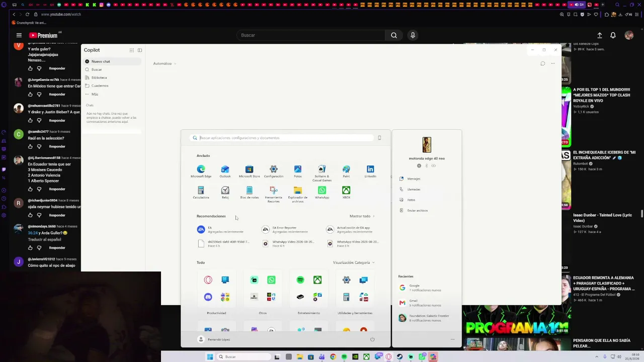Open Foundation: Galactic Frontier notification entry
The height and width of the screenshot is (362, 644).
[427, 318]
